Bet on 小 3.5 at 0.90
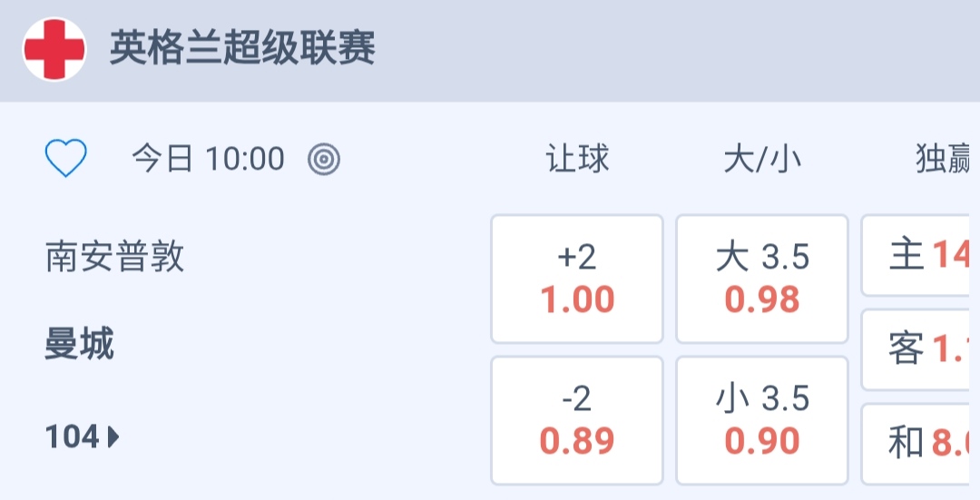The image size is (980, 500). (762, 420)
